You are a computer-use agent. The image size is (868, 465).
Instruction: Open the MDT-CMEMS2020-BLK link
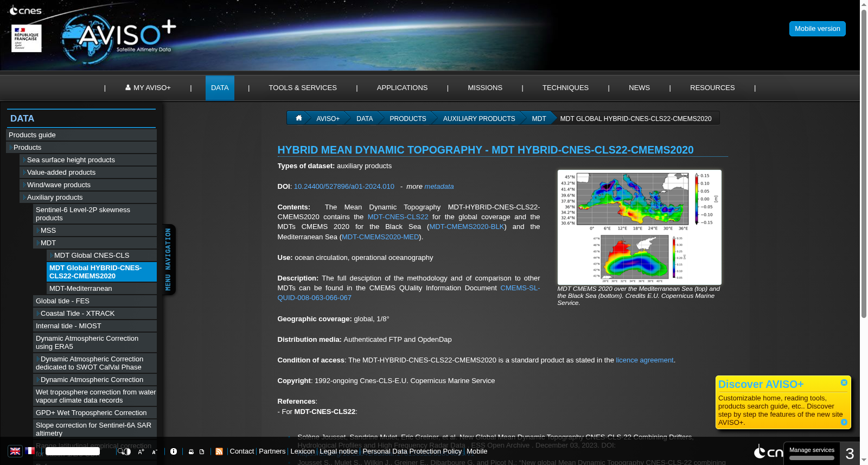(x=467, y=226)
